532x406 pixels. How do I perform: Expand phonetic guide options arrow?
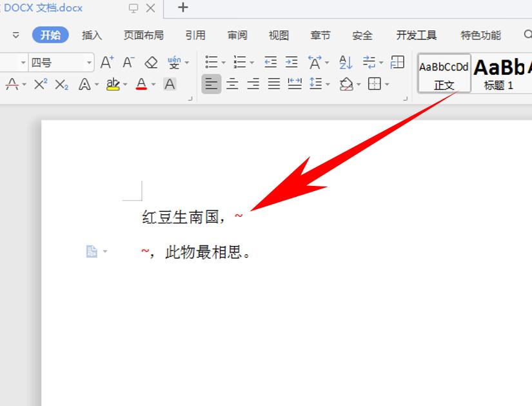186,63
